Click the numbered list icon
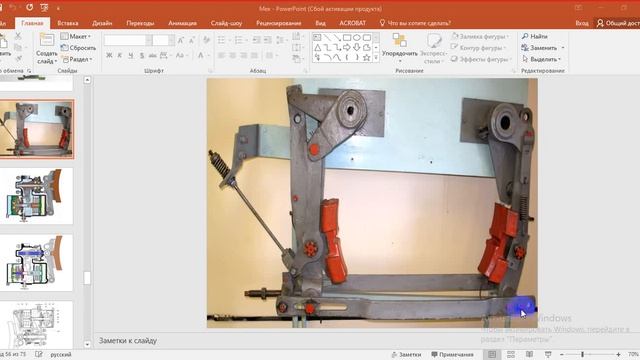Viewport: 640px width, 360px height. (239, 40)
